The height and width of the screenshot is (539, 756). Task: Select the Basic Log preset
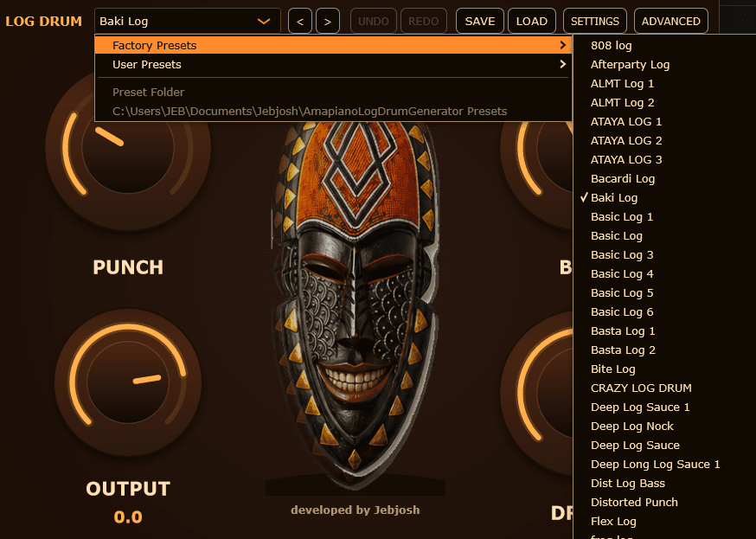tap(665, 235)
